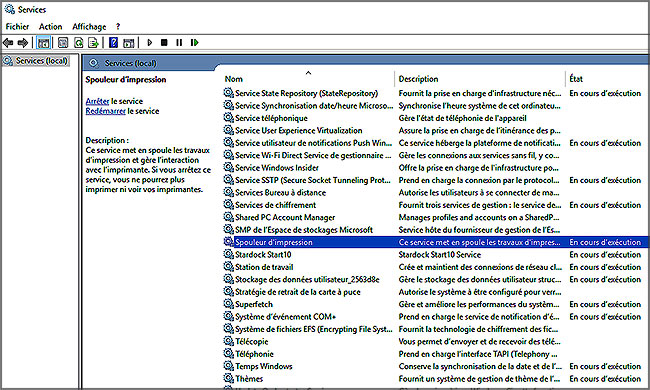Select Services de chiffrement
650x390 pixels.
275,205
